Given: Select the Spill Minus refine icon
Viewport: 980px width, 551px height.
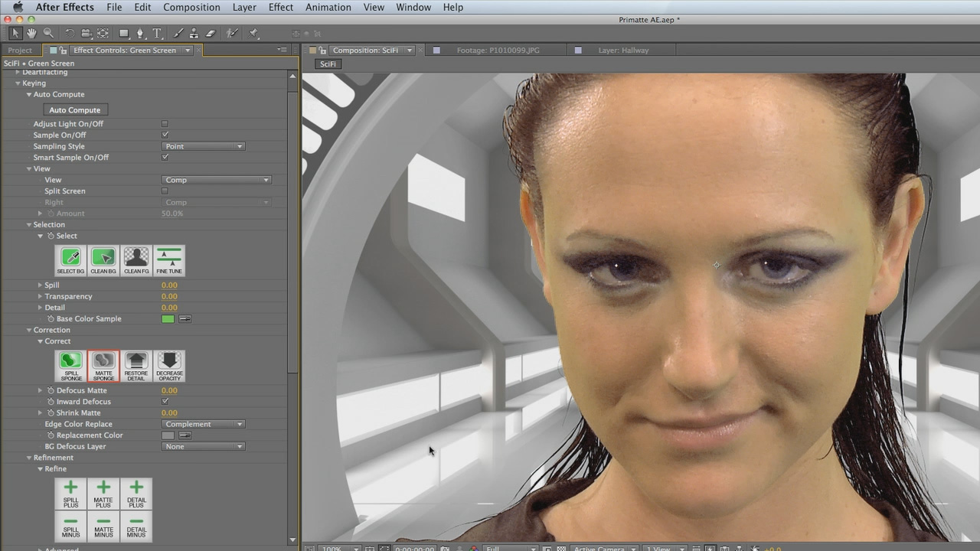Looking at the screenshot, I should point(70,526).
